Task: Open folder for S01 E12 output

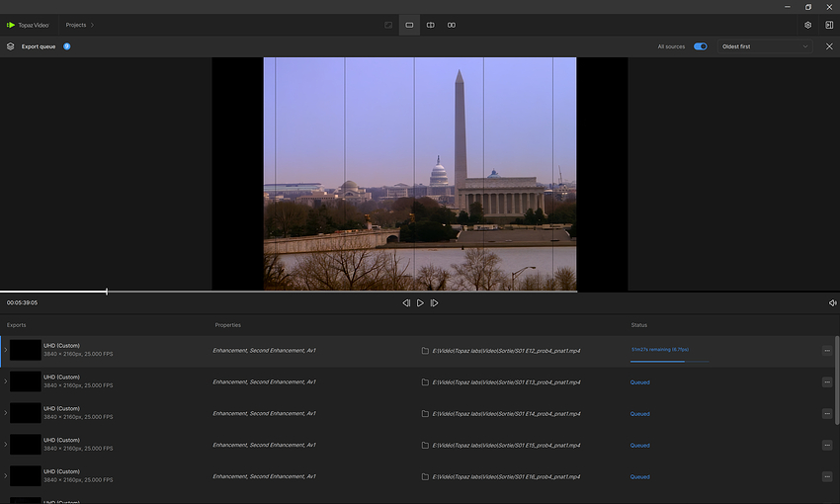Action: pyautogui.click(x=425, y=351)
